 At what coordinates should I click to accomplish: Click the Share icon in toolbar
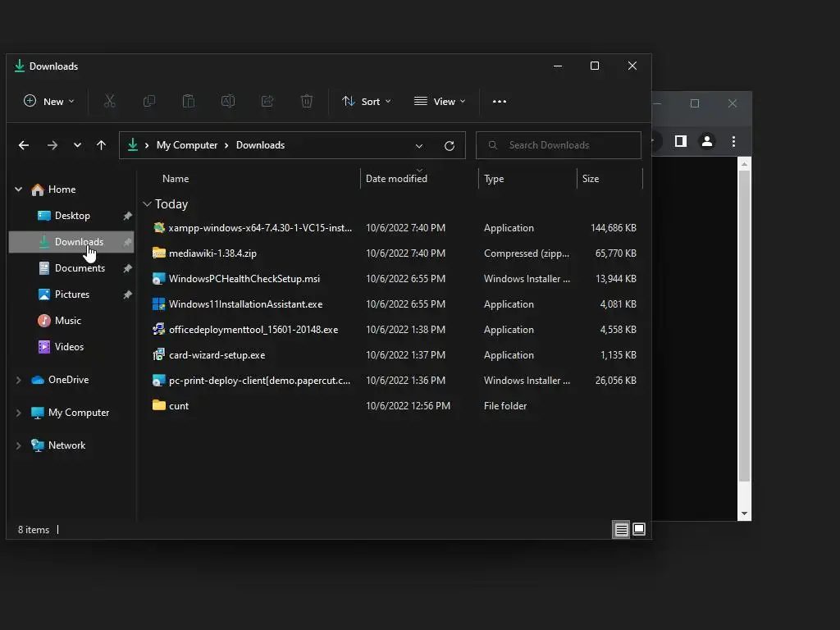267,101
